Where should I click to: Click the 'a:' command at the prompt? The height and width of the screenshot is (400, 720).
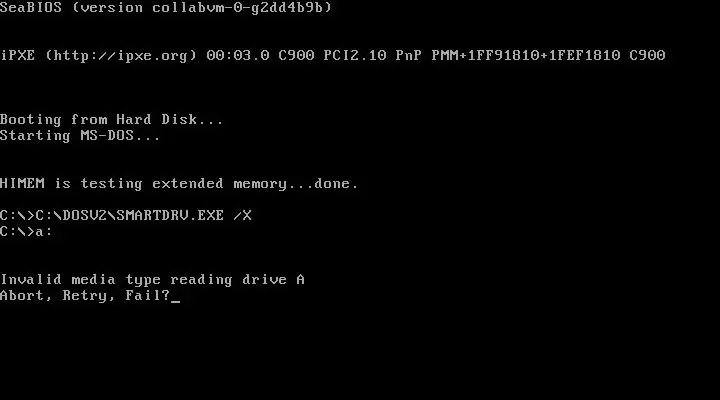click(x=44, y=231)
